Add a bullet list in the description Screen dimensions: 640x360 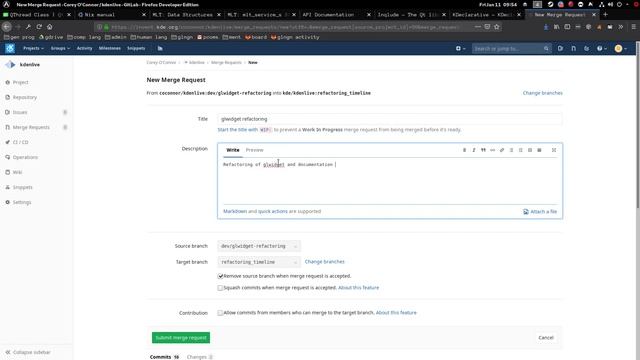coord(511,150)
